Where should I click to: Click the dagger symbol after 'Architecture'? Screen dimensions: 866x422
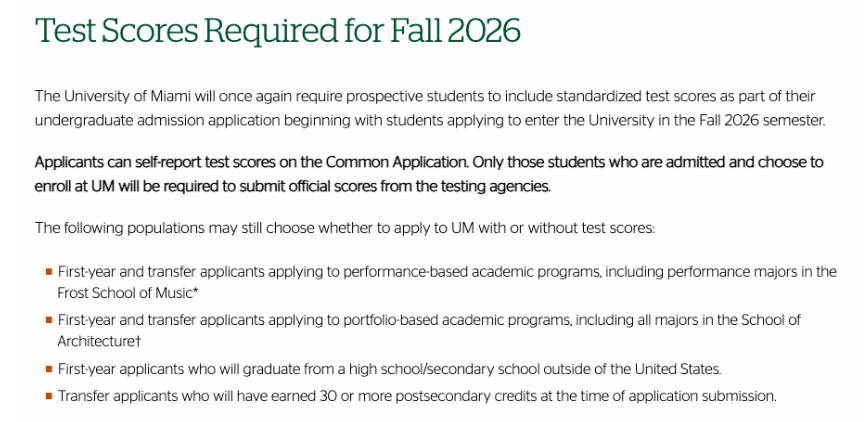coord(139,341)
